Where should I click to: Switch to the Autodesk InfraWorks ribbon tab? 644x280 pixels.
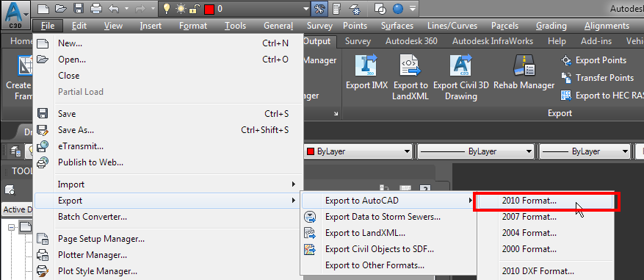(493, 41)
